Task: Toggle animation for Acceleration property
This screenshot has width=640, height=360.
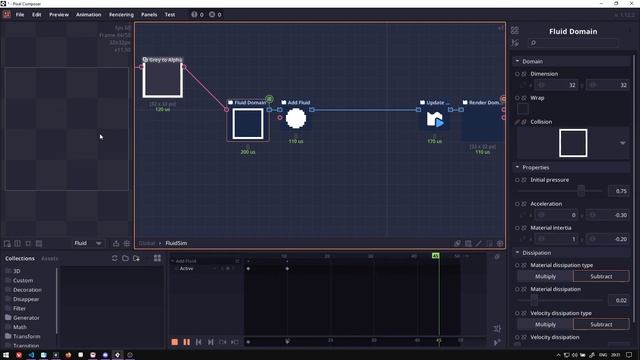Action: 517,204
